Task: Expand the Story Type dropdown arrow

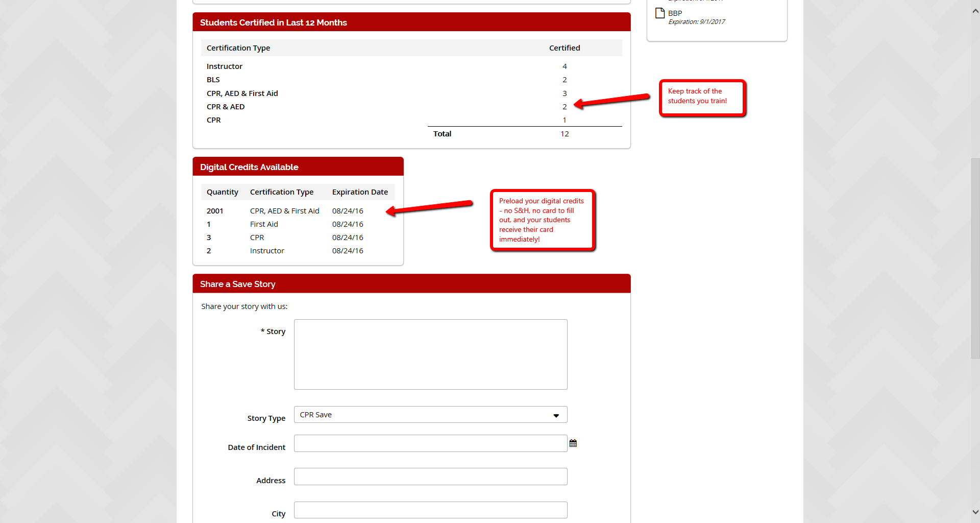Action: click(x=556, y=415)
